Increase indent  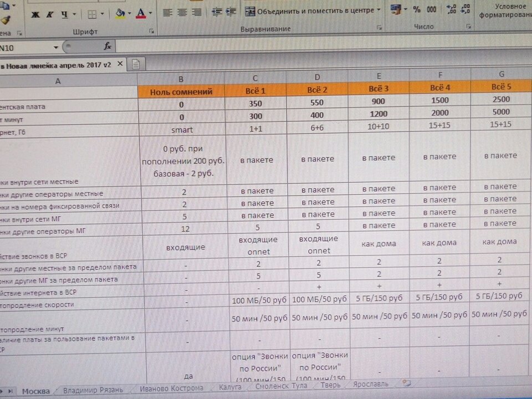point(231,12)
